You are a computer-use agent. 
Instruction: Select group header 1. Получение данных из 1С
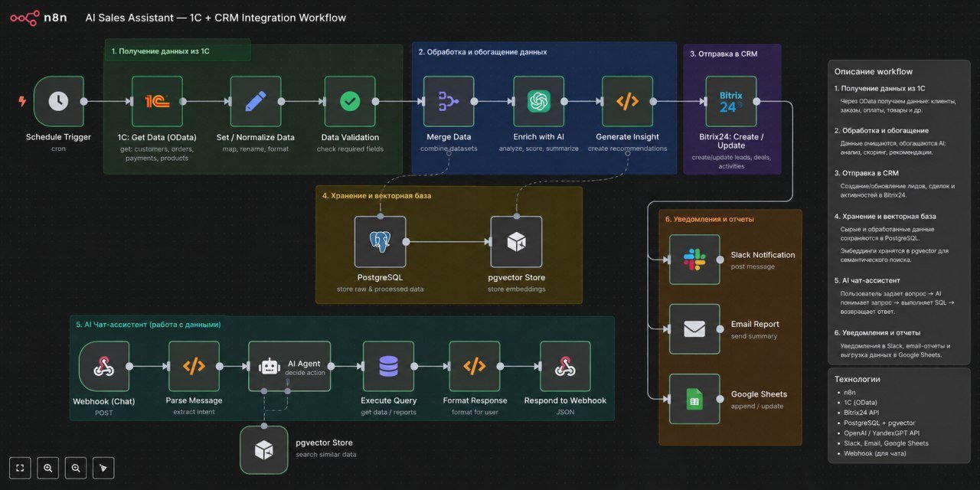pyautogui.click(x=160, y=51)
